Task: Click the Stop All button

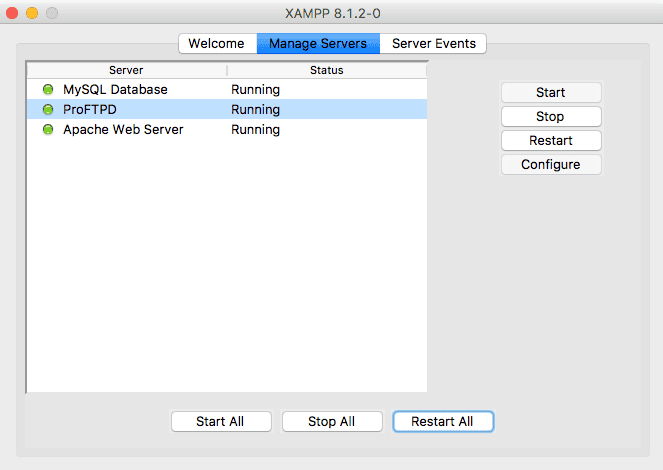Action: 331,421
